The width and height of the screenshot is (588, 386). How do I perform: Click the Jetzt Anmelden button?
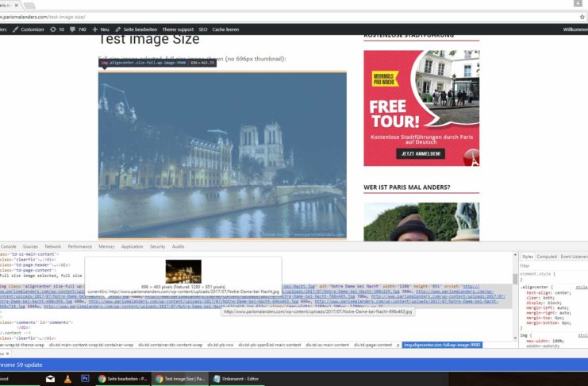tap(421, 153)
